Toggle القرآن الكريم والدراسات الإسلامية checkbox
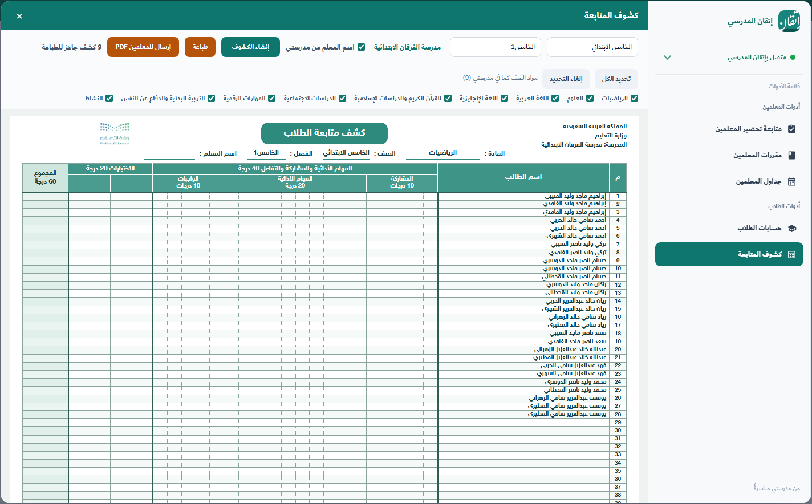 click(x=448, y=99)
